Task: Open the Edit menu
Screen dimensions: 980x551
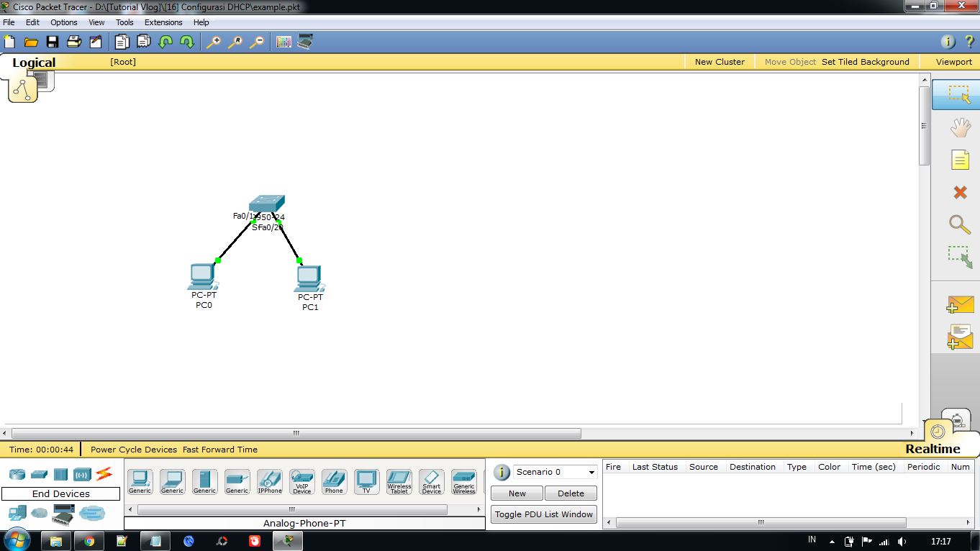Action: 32,22
